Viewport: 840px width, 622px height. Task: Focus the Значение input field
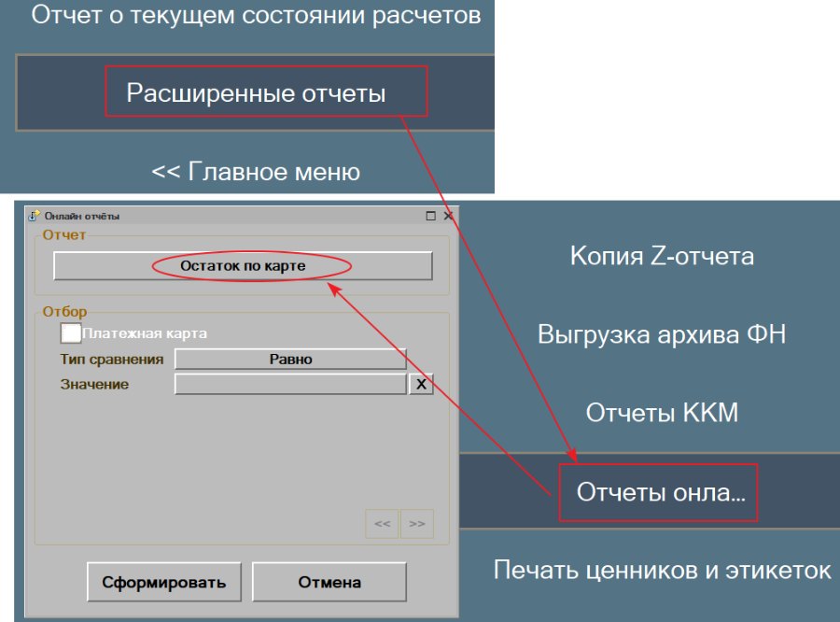coord(290,384)
